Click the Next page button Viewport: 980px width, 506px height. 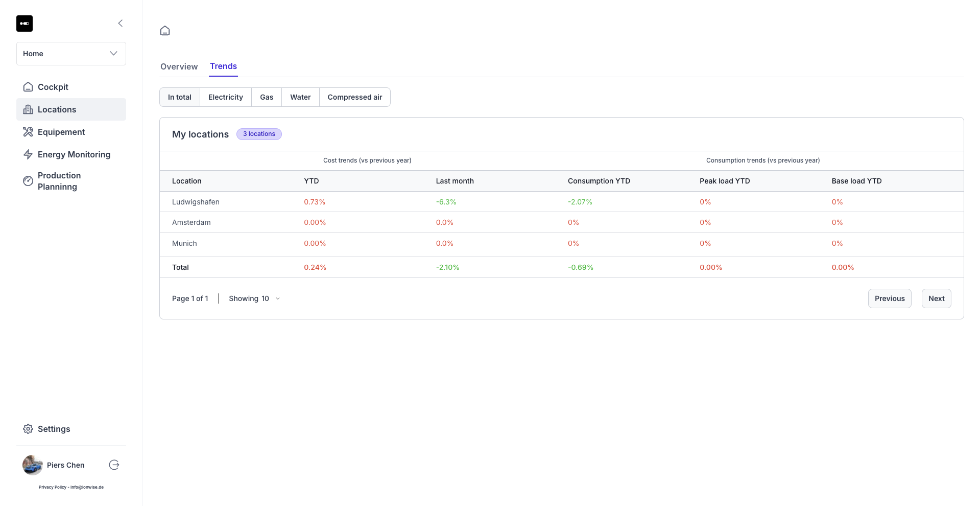(936, 298)
